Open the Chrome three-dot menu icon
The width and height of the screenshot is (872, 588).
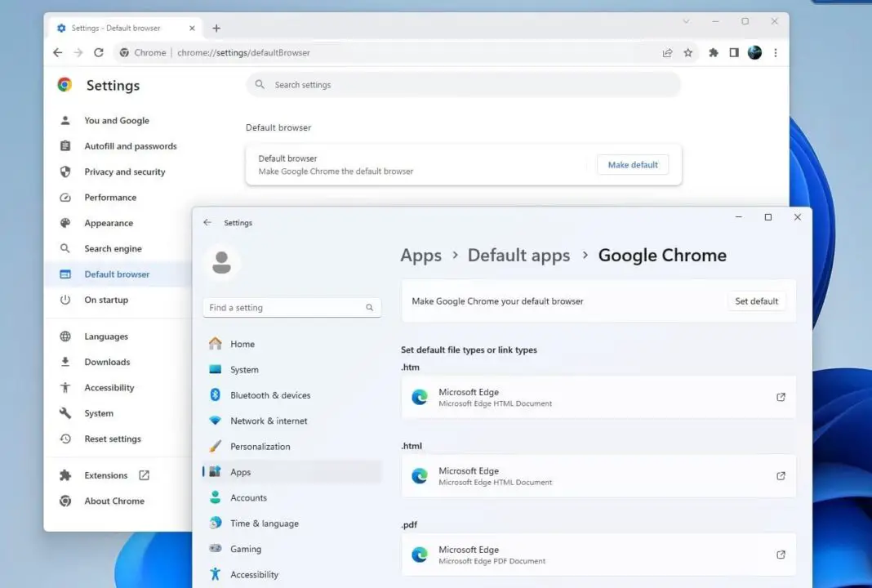(775, 52)
